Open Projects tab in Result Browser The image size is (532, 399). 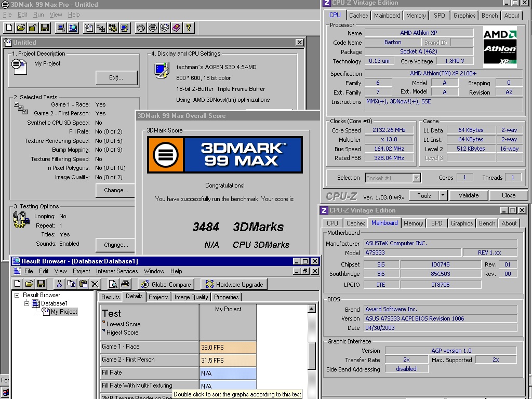tap(158, 297)
